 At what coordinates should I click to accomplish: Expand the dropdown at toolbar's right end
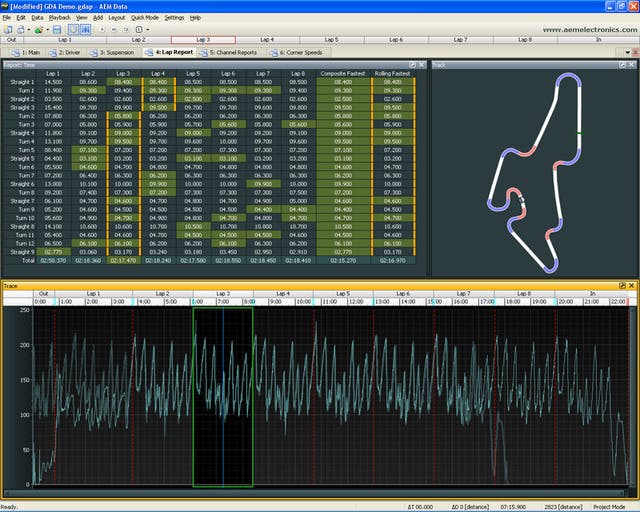147,30
